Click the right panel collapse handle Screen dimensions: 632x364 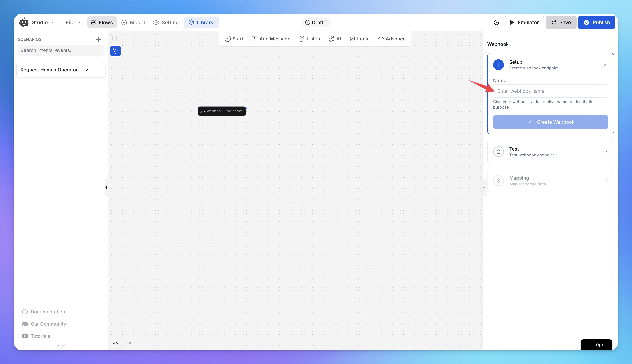[485, 187]
